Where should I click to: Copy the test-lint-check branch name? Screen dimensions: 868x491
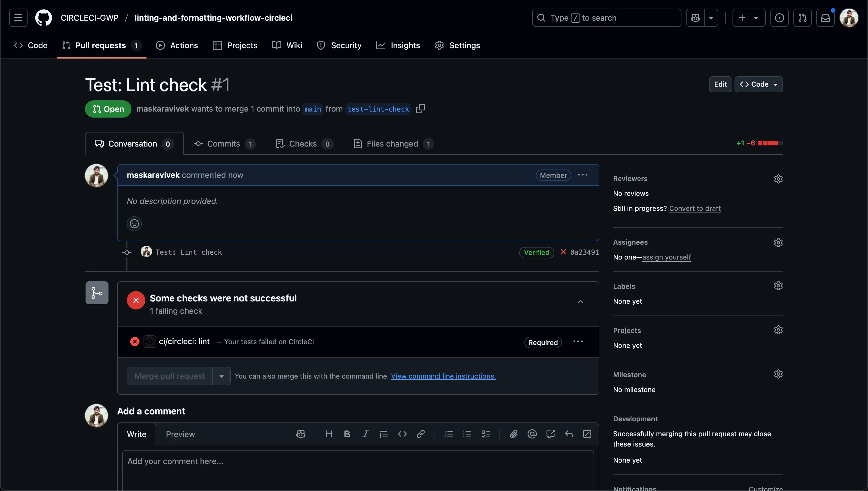(x=421, y=109)
